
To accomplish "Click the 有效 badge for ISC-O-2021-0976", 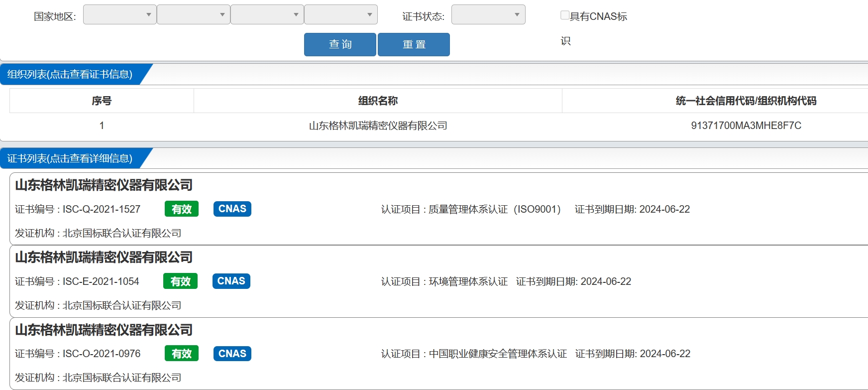I will tap(182, 353).
